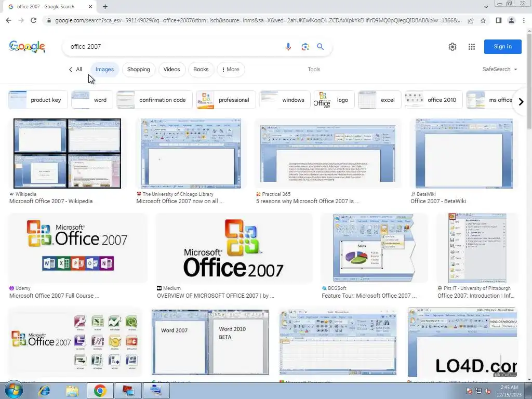This screenshot has height=399, width=532.
Task: Open Microsoft Office 2007 - Wikipedia link
Action: [x=51, y=201]
